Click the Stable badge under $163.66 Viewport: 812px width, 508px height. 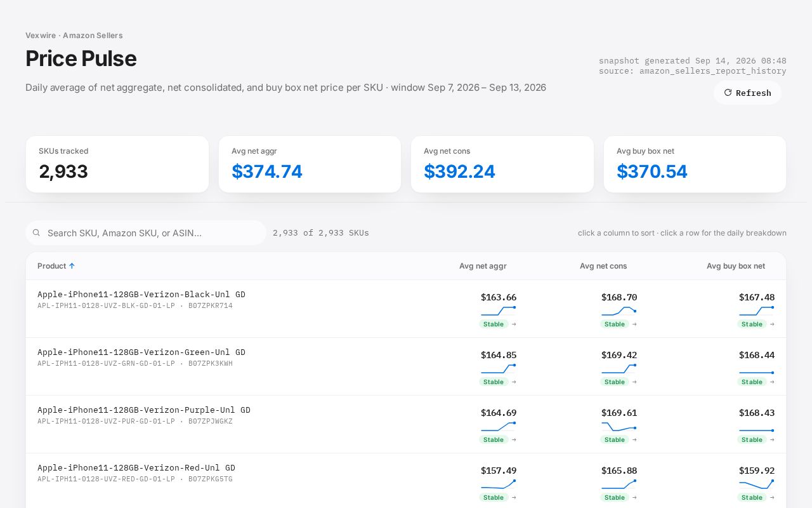click(494, 324)
